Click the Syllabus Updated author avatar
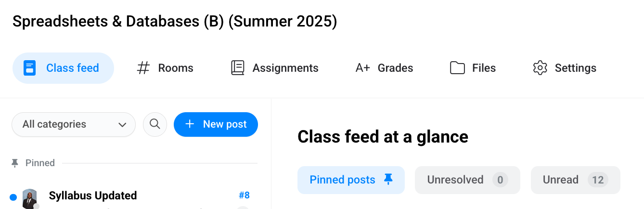644x209 pixels. pos(30,198)
